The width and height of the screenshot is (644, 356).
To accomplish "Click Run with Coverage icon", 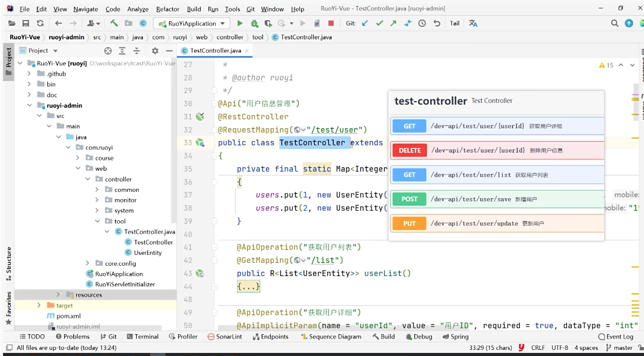I will coord(268,24).
